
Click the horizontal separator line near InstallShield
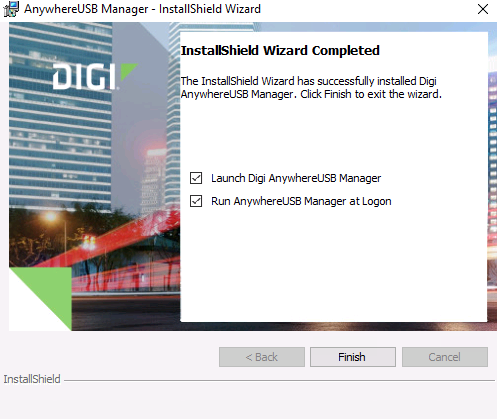[x=279, y=380]
